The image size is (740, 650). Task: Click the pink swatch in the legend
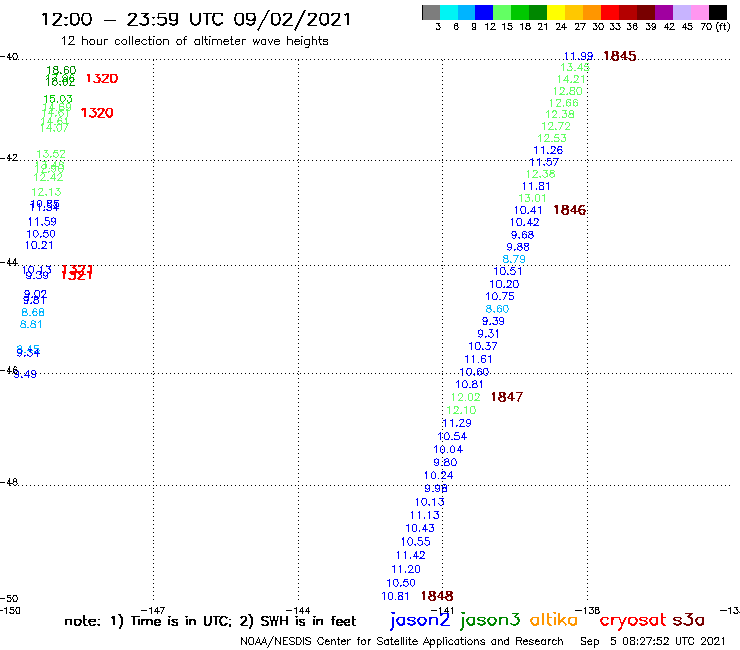700,12
